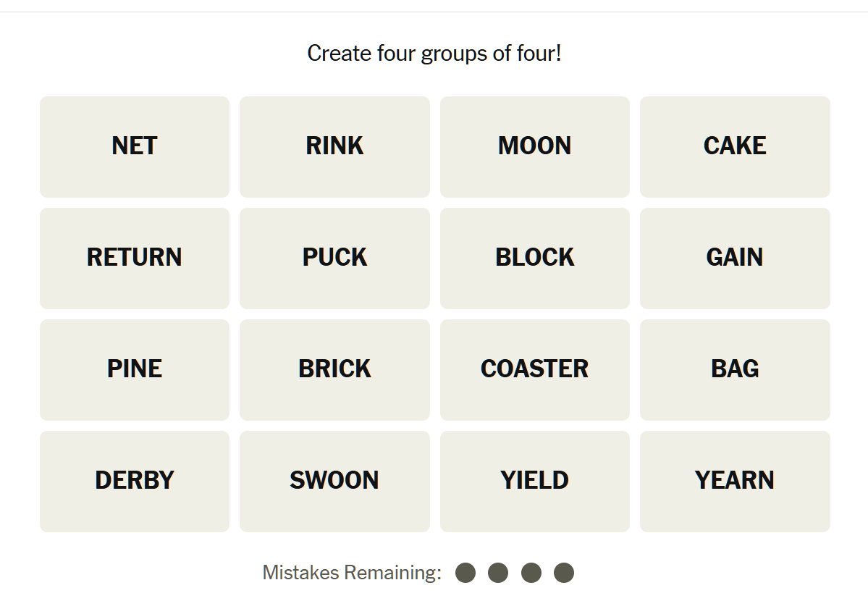Tap the MOON tile
This screenshot has width=868, height=601.
point(534,146)
